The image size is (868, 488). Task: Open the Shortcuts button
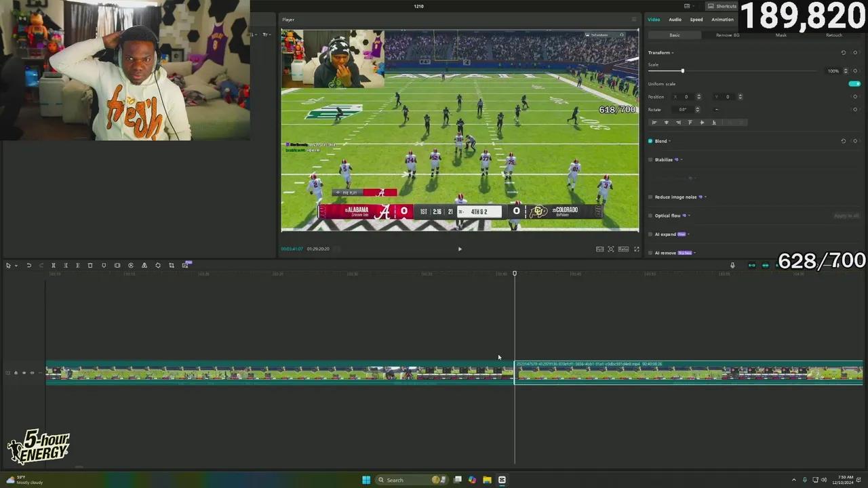[x=722, y=6]
